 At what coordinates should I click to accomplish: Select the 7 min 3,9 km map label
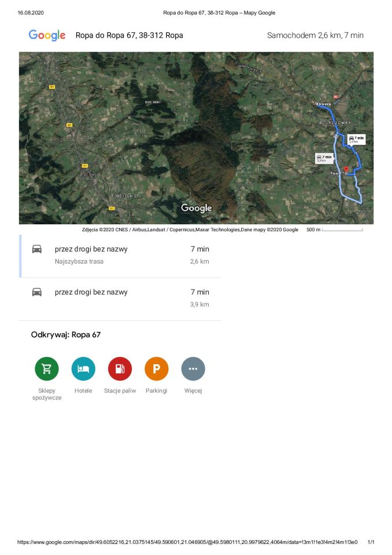click(324, 158)
